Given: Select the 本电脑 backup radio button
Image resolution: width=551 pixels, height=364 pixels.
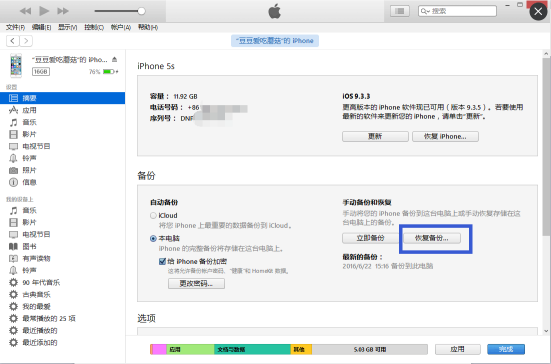Looking at the screenshot, I should (x=153, y=239).
